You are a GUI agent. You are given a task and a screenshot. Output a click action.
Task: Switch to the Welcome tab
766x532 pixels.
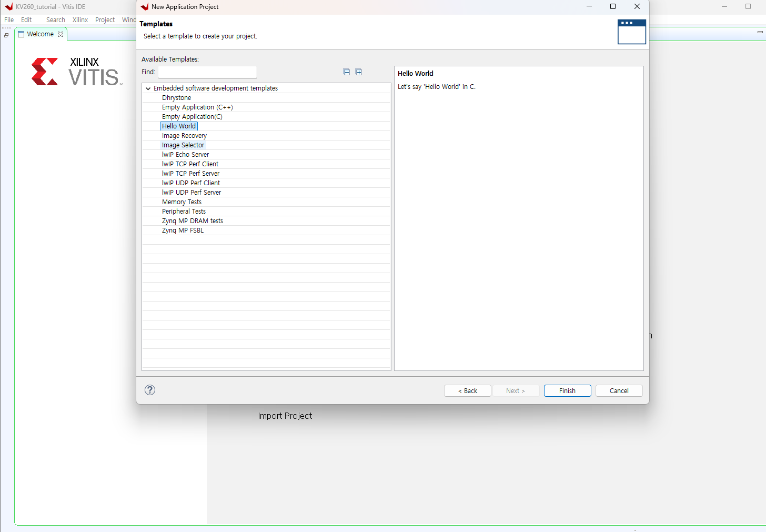click(40, 34)
